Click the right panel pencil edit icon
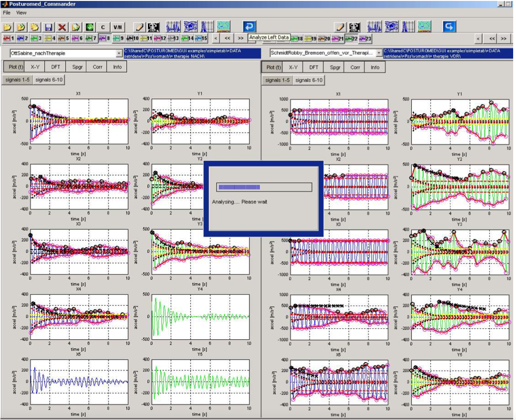The height and width of the screenshot is (420, 516). coord(340,27)
